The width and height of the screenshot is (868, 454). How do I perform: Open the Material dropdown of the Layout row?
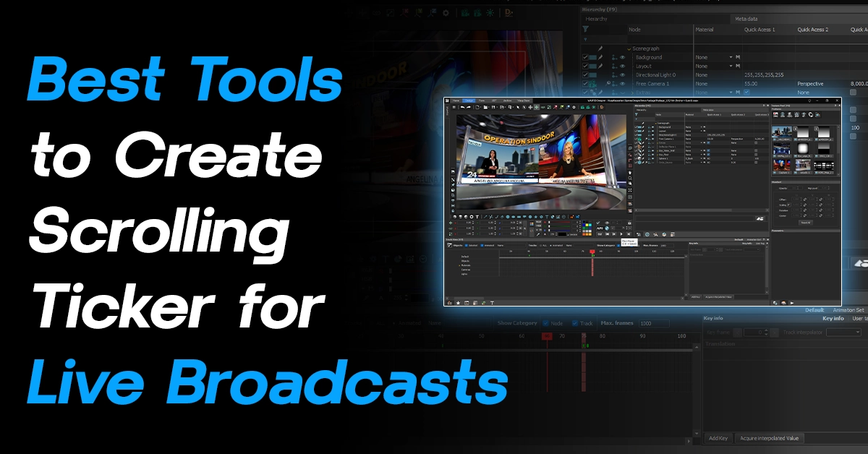click(731, 66)
